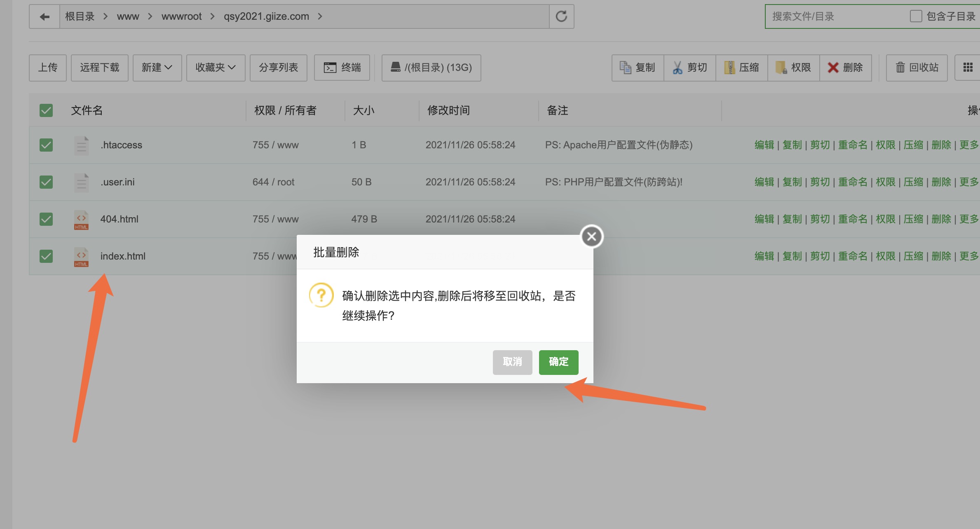The width and height of the screenshot is (980, 529).
Task: Close the batch delete dialog
Action: tap(592, 236)
